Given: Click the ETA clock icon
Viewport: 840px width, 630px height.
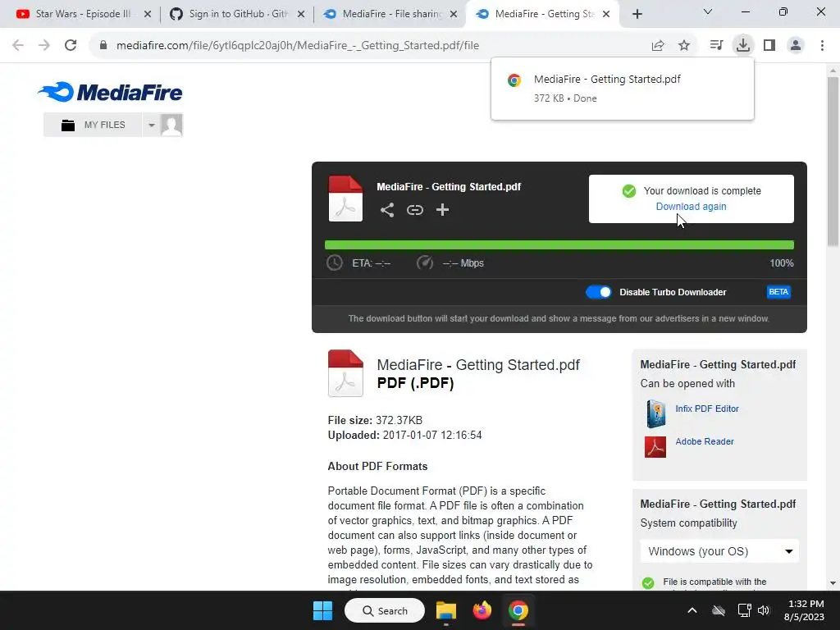Looking at the screenshot, I should pos(335,263).
